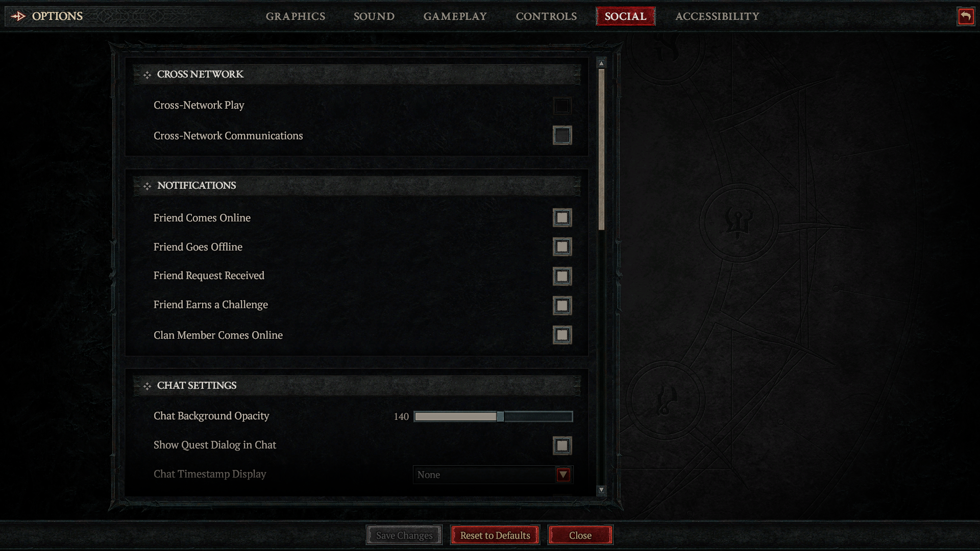Viewport: 980px width, 551px height.
Task: Select the SOCIAL tab
Action: click(625, 15)
